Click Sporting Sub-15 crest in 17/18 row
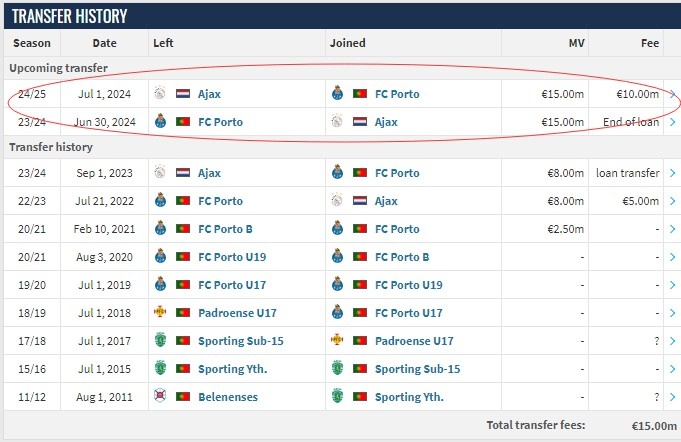The height and width of the screenshot is (442, 681). (x=160, y=340)
